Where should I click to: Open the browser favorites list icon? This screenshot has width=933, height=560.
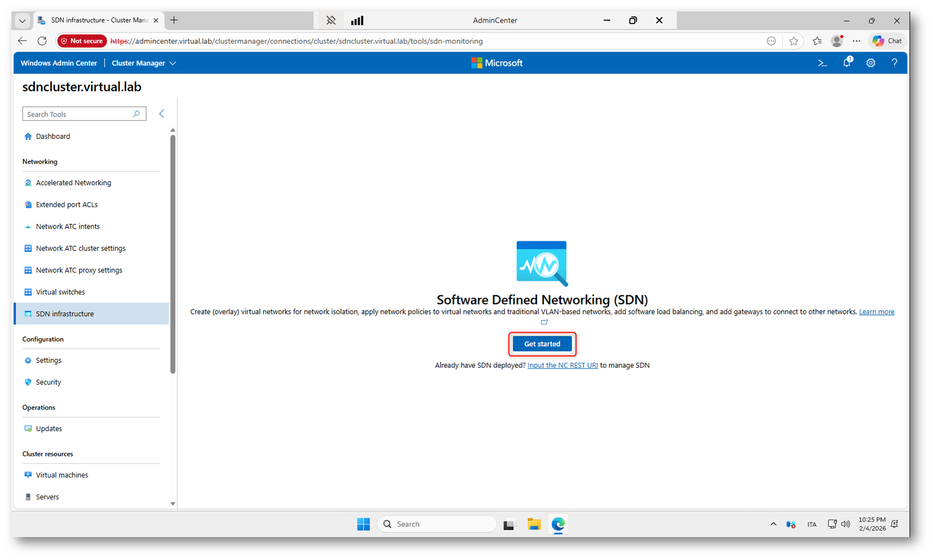pyautogui.click(x=817, y=41)
